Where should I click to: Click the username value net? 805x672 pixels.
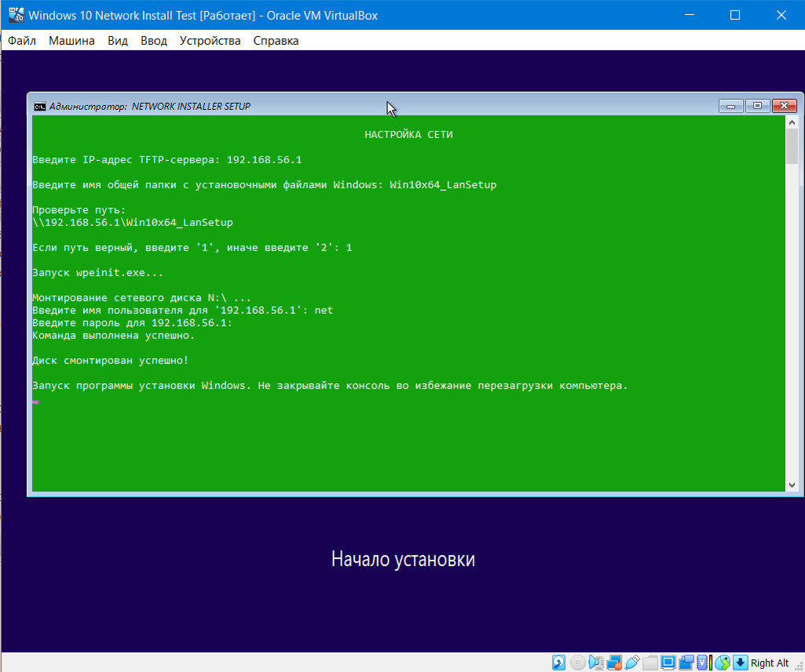pyautogui.click(x=324, y=310)
